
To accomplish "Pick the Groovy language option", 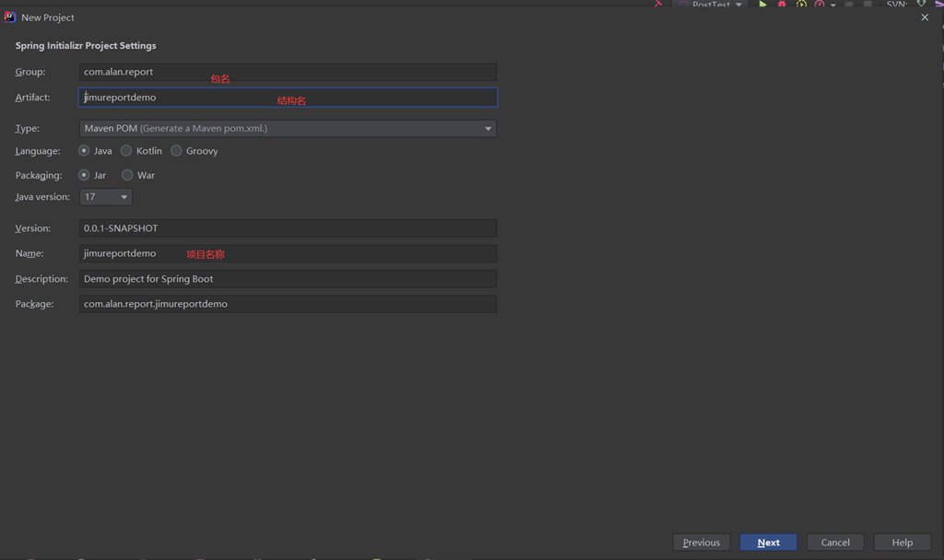I will click(176, 150).
